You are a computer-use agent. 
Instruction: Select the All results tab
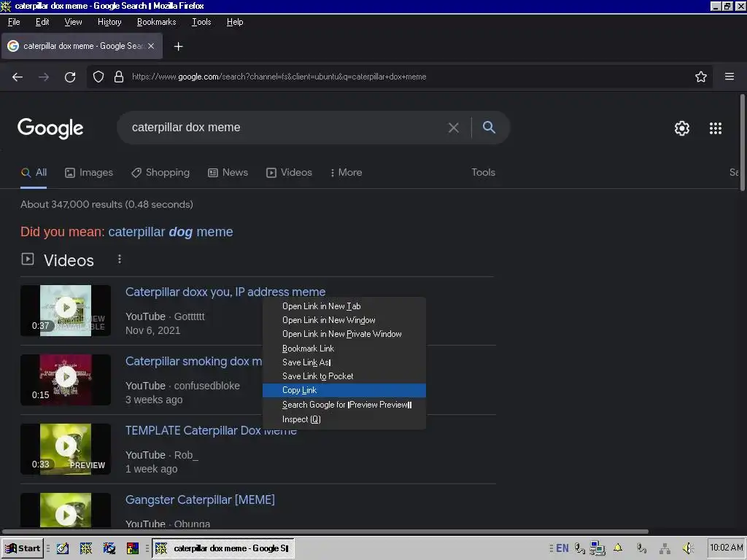[x=34, y=172]
